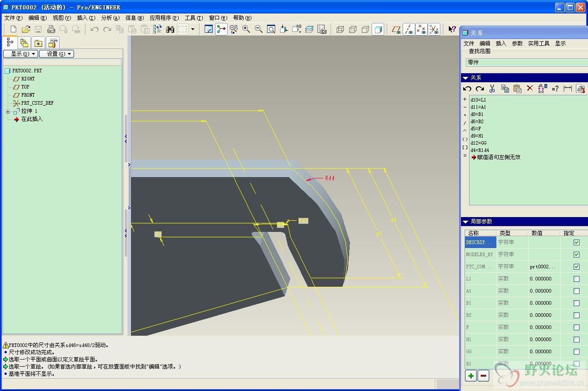Check the designate box for B1
The image size is (588, 391).
point(577,303)
